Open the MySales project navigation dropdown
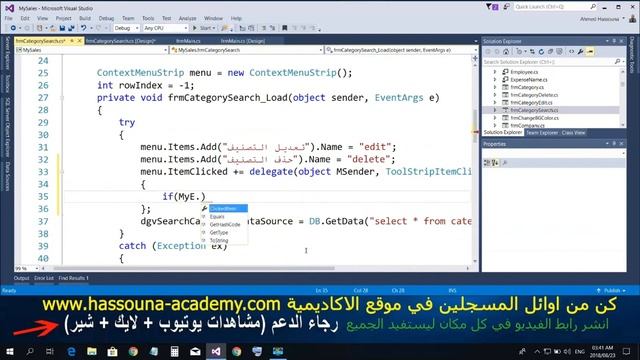 [x=92, y=50]
